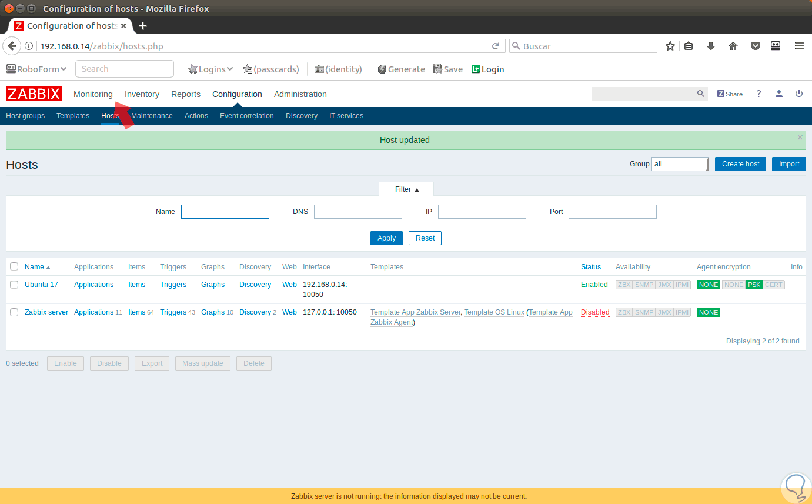Reset the host filter
The image size is (812, 504).
pyautogui.click(x=425, y=238)
